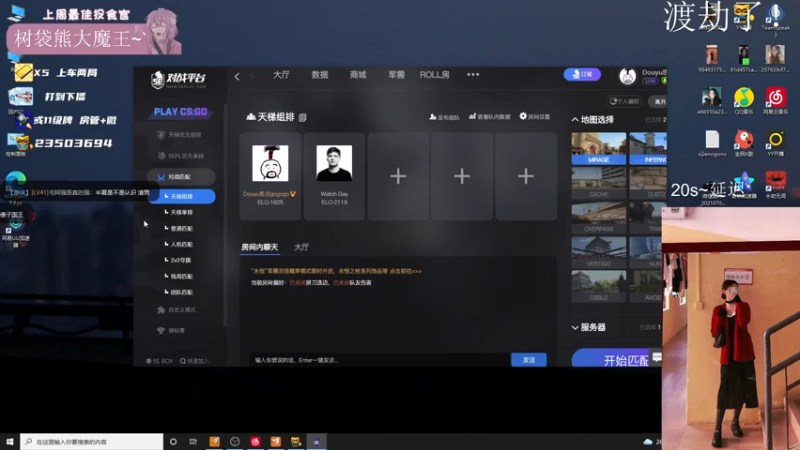Open the 商城 top navigation tab
Viewport: 800px width, 450px height.
click(358, 75)
